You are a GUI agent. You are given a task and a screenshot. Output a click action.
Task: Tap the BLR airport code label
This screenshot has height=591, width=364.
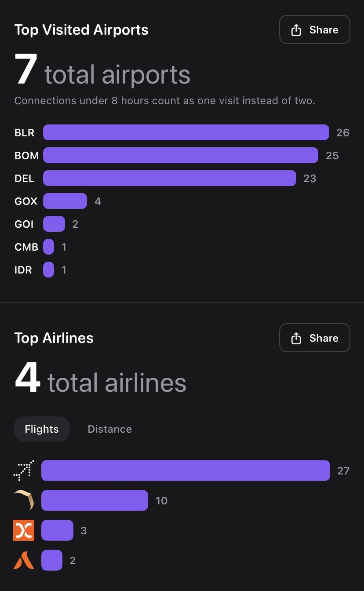click(24, 132)
